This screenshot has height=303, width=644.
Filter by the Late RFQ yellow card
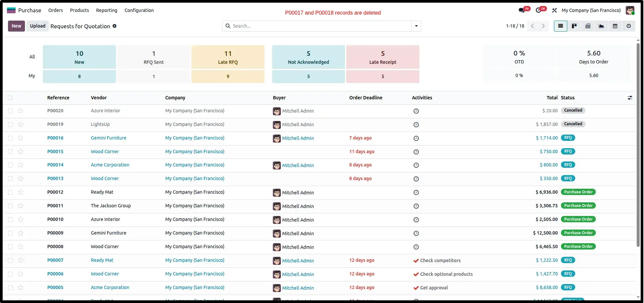tap(228, 57)
